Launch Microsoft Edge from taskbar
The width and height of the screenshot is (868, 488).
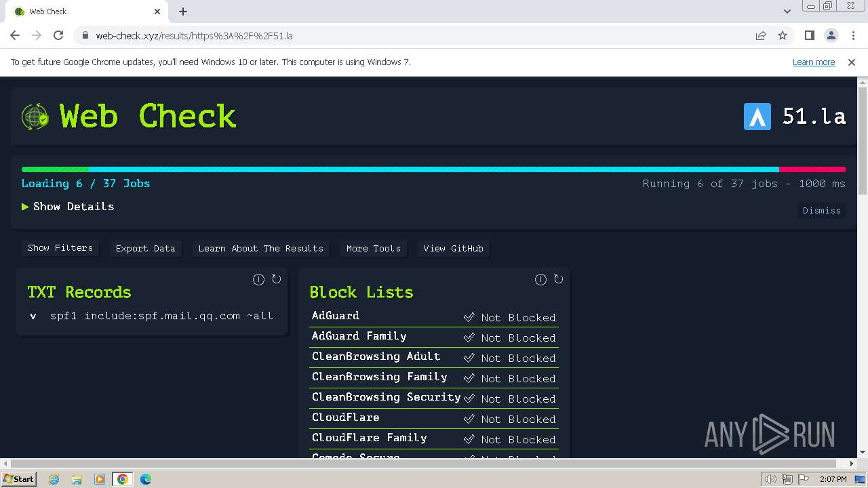click(146, 479)
